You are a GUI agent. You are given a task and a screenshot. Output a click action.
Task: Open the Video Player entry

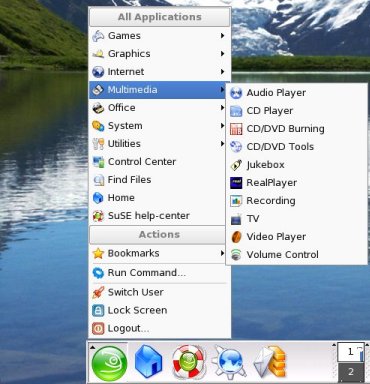[296, 237]
